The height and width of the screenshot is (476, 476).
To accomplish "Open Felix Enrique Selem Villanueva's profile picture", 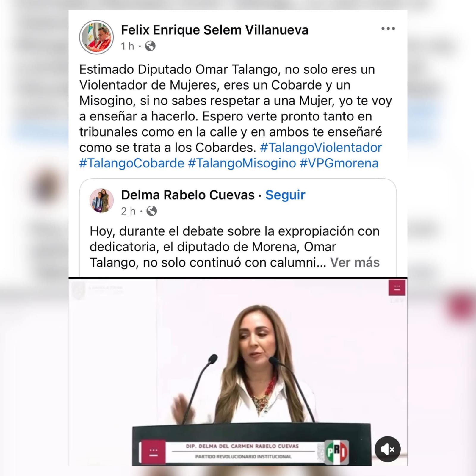I will click(96, 37).
